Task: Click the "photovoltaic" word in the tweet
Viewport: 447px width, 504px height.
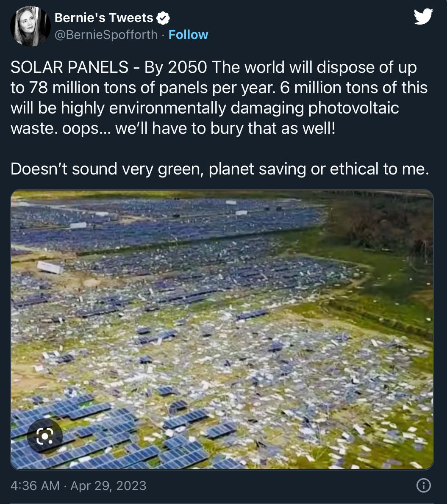Action: pos(353,108)
